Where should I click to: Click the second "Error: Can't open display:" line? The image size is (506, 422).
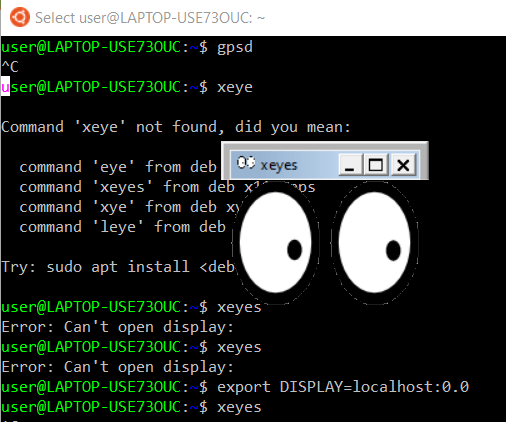point(117,367)
